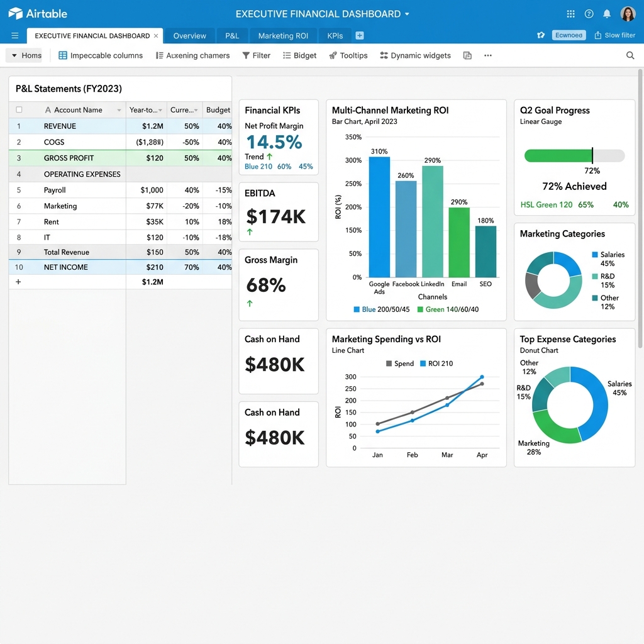Select the COGS row name
Screen dimensions: 644x644
click(54, 142)
